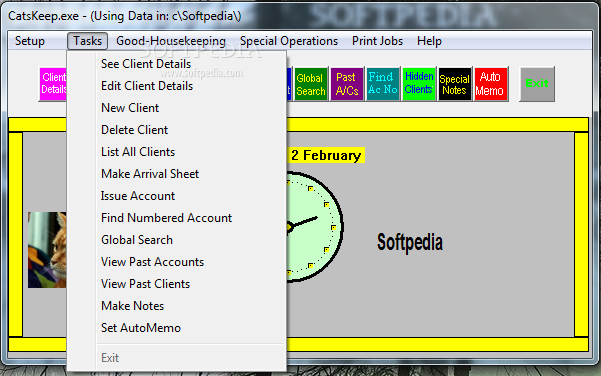Click the grey Exit button
601x376 pixels.
(537, 84)
